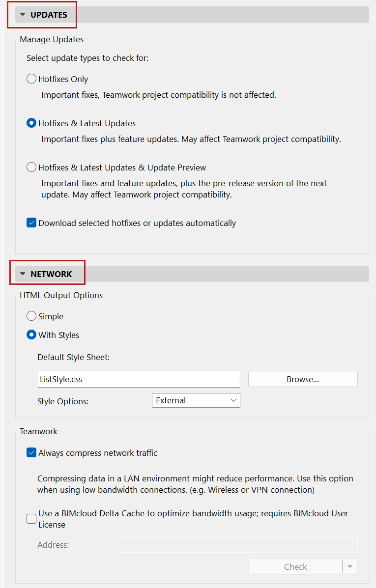Screen dimensions: 376x588
Task: Select Hotfixes Only update type
Action: click(31, 79)
